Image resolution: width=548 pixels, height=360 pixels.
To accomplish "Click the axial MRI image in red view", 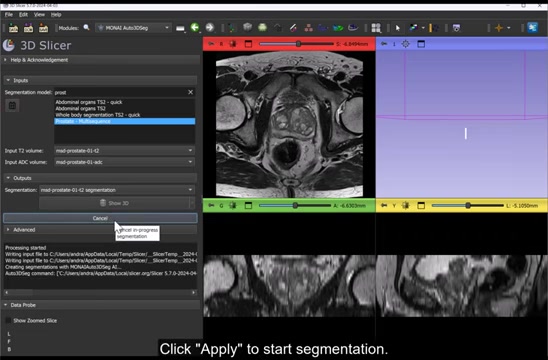I will [x=289, y=124].
